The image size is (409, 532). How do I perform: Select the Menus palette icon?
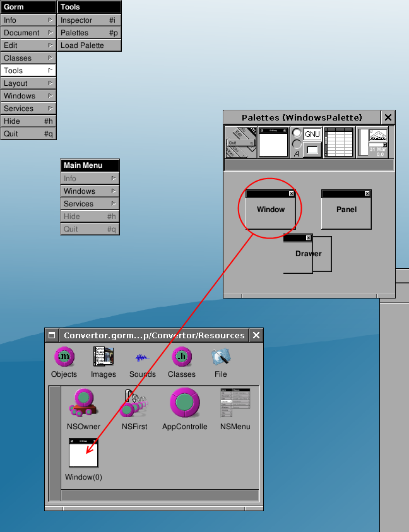coord(240,142)
